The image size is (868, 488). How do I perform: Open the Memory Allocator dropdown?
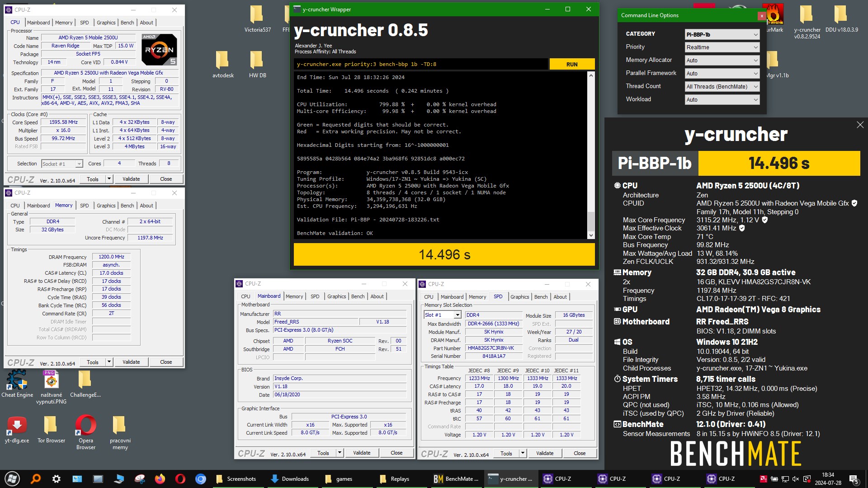coord(722,61)
